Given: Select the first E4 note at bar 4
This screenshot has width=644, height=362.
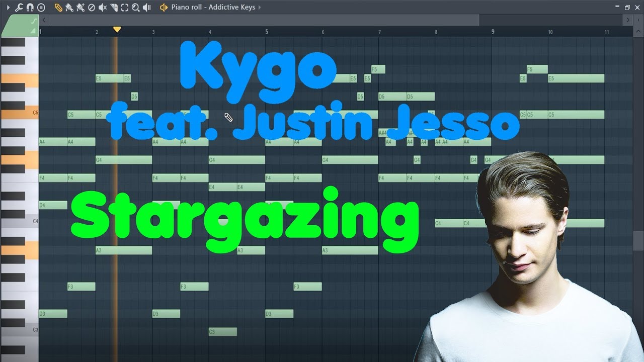Looking at the screenshot, I should pyautogui.click(x=223, y=187).
